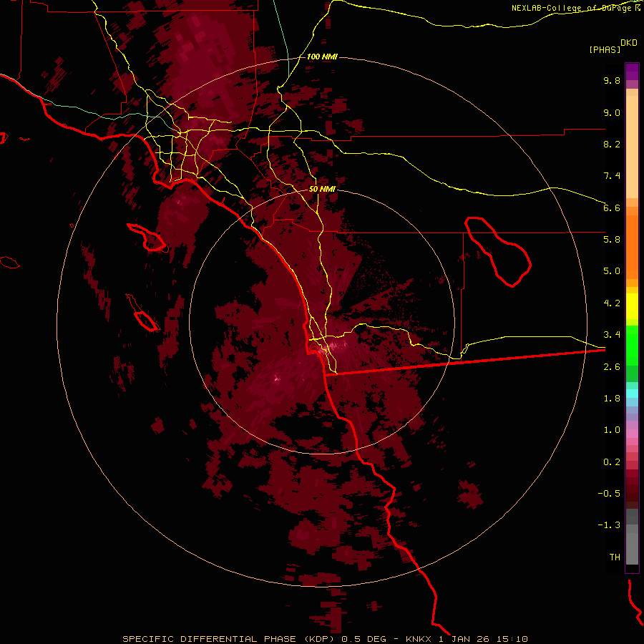Click the 5.8 value on the legend
The height and width of the screenshot is (644, 644).
[612, 240]
